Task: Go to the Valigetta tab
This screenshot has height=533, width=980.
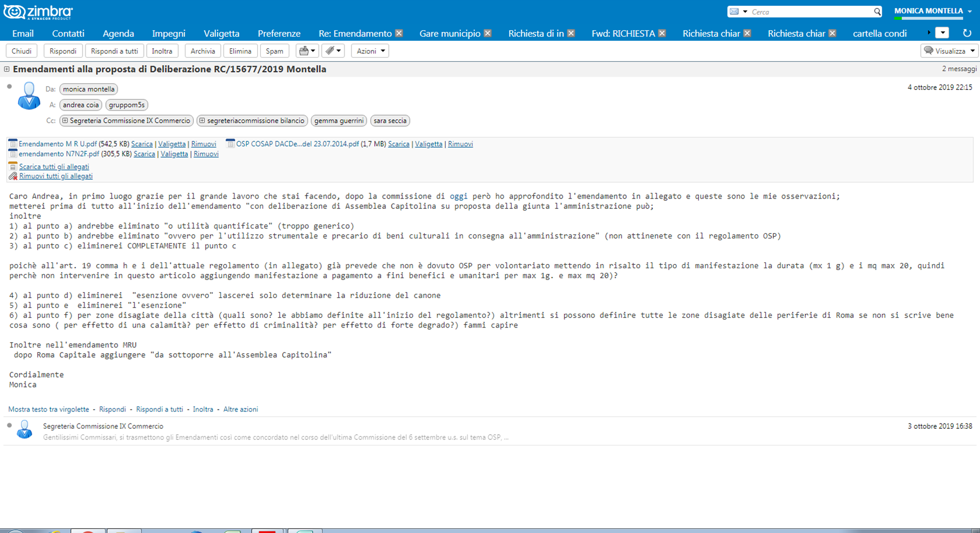Action: [x=221, y=33]
